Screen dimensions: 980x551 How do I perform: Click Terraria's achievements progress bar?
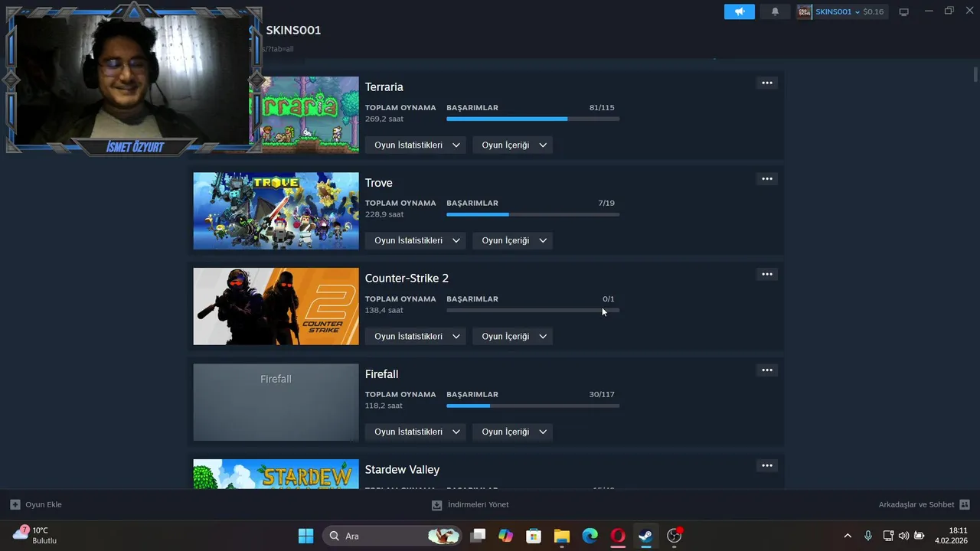[533, 119]
